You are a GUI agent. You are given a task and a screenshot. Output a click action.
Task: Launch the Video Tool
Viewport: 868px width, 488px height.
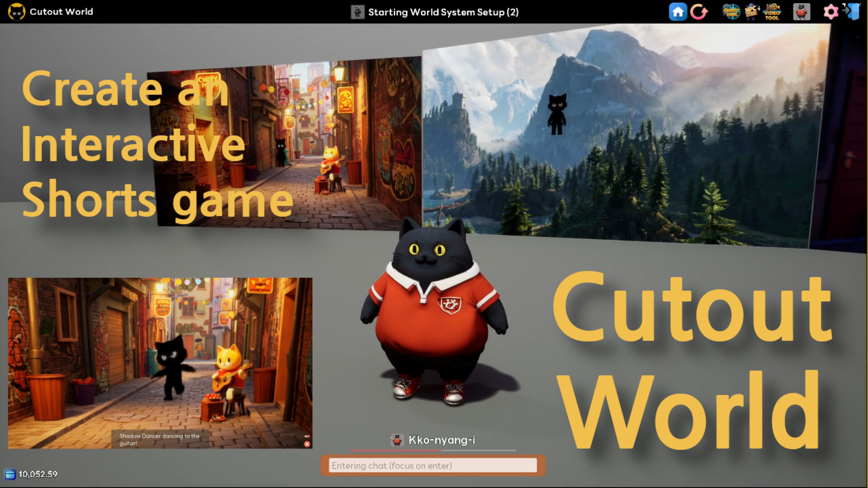pyautogui.click(x=772, y=12)
